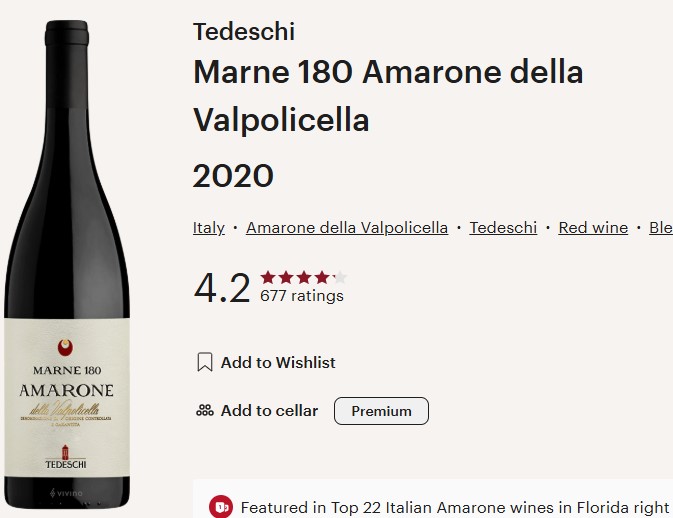Open the 677 ratings count

click(x=301, y=296)
